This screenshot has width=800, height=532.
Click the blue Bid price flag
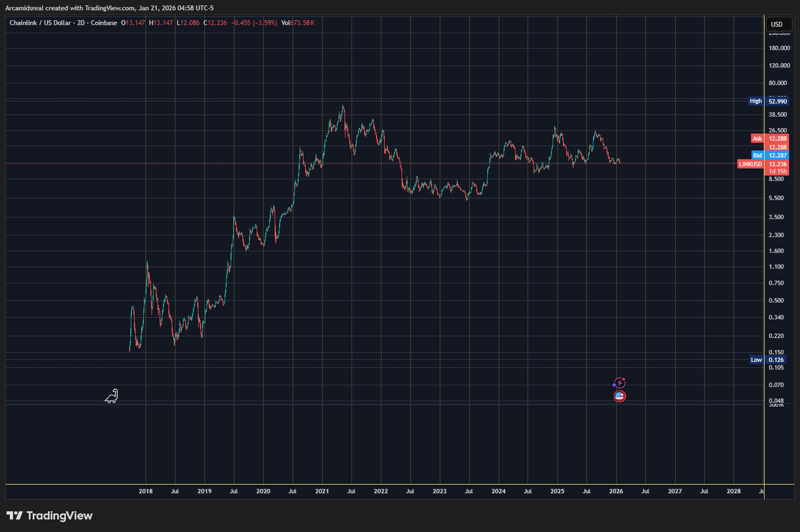[757, 155]
